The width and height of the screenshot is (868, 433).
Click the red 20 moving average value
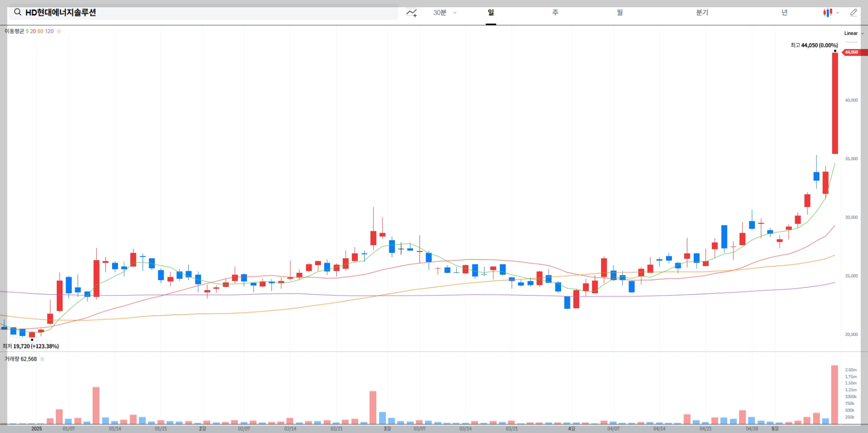[33, 31]
